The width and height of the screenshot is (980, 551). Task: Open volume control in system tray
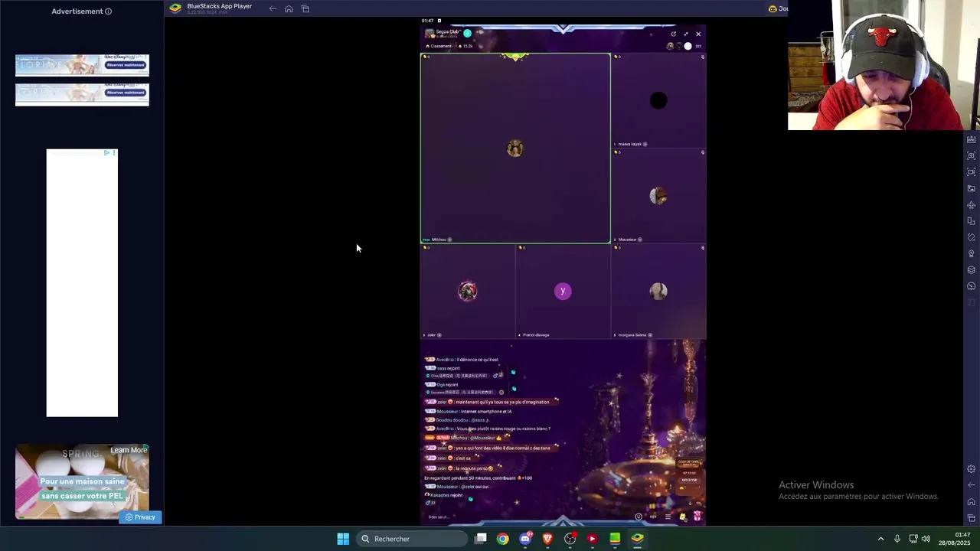(x=926, y=539)
